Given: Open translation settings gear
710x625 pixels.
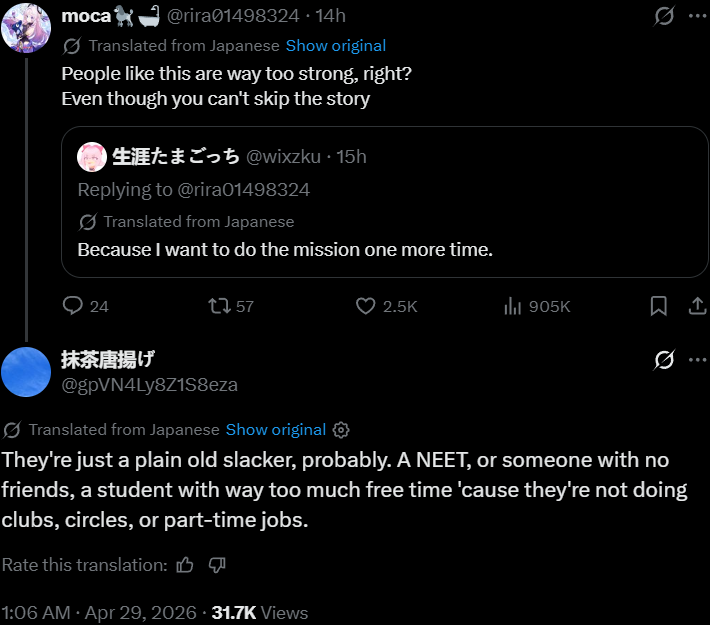Looking at the screenshot, I should pos(341,430).
